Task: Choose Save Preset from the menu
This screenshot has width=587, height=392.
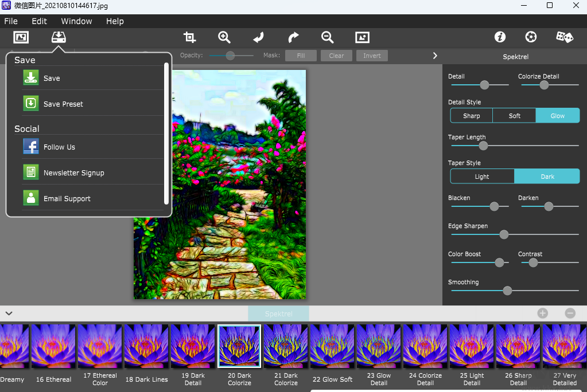Action: pos(63,104)
